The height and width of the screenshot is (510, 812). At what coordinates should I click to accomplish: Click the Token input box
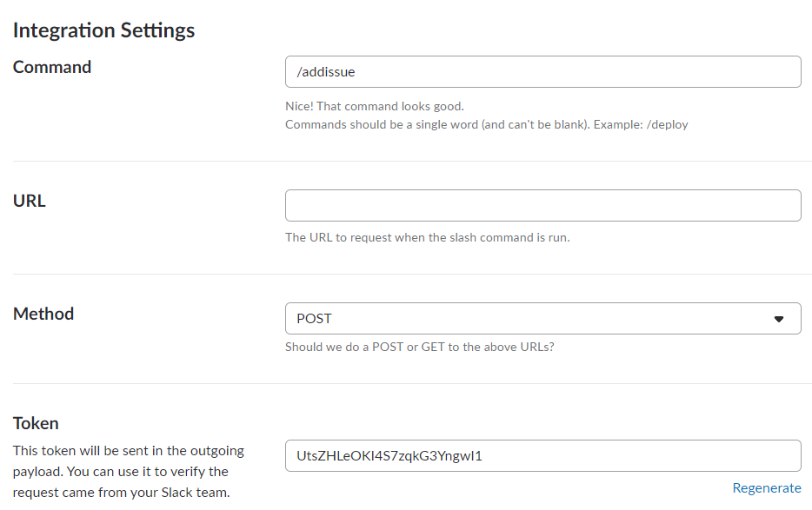click(x=542, y=455)
